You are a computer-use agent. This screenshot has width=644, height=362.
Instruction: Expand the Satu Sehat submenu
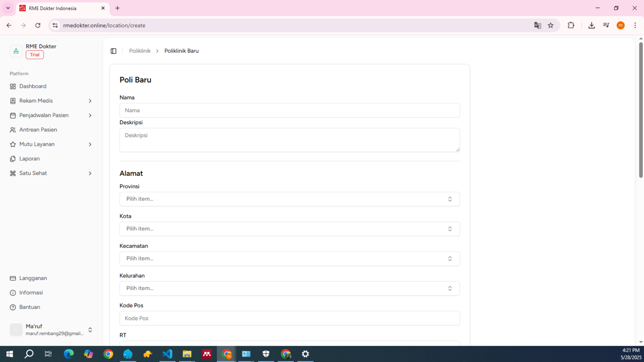pos(50,173)
